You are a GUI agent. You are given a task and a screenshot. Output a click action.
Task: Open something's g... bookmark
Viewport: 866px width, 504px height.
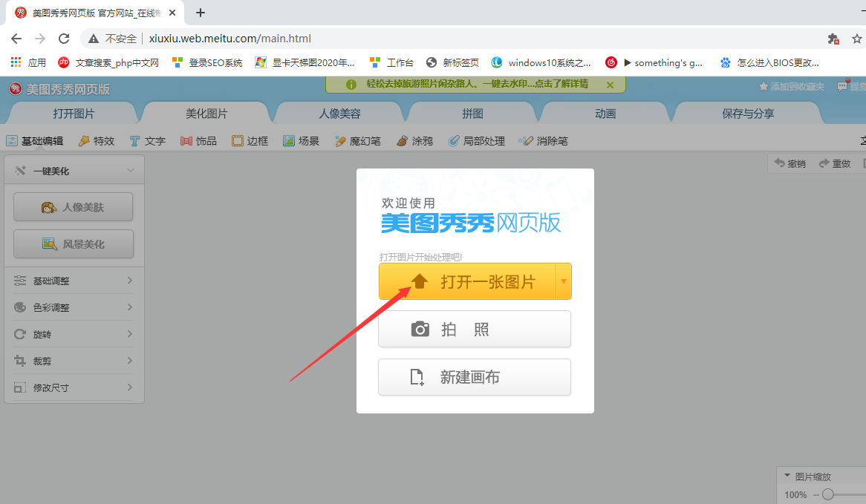pos(654,62)
